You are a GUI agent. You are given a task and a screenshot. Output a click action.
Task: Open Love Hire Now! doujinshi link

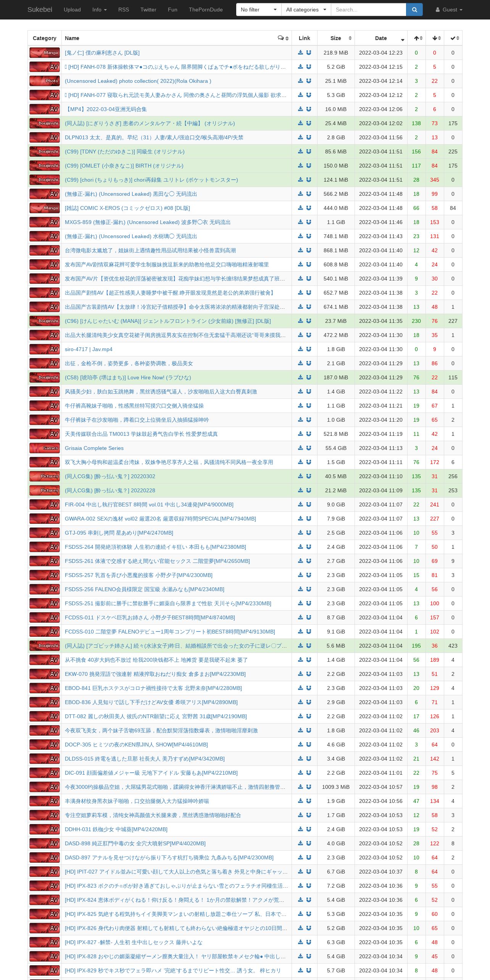pos(128,377)
